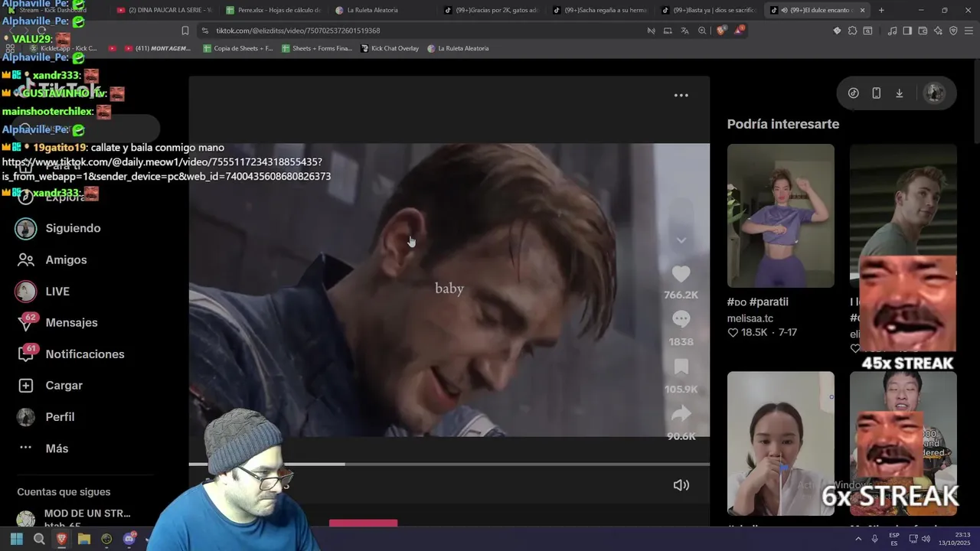Open the profile avatar top right
The width and height of the screenshot is (980, 551).
click(x=934, y=93)
